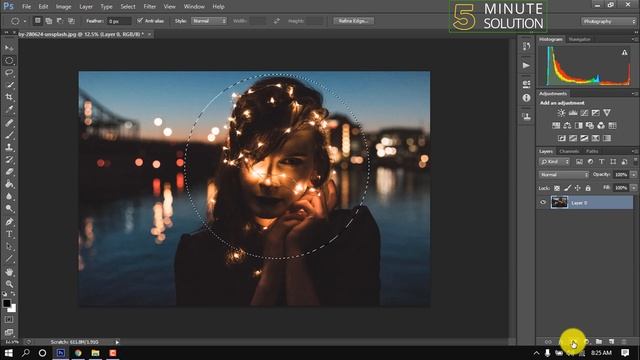Toggle Lock all padlock
This screenshot has height=360, width=640.
pyautogui.click(x=588, y=188)
